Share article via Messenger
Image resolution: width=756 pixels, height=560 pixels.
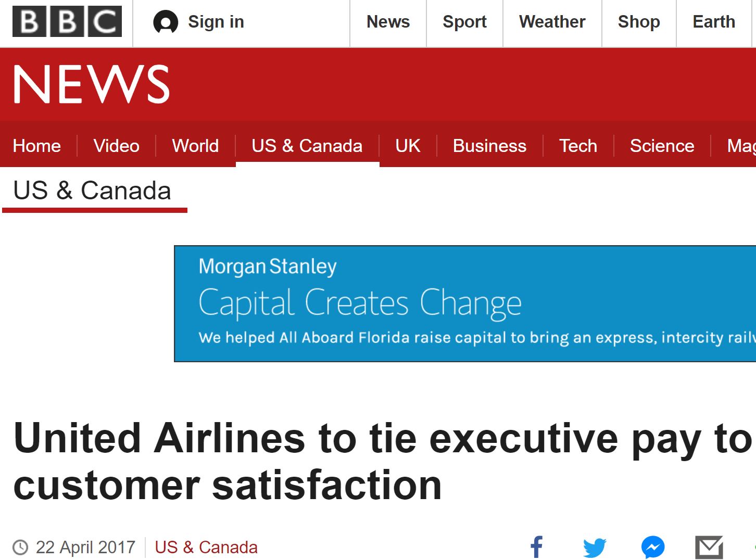point(653,548)
